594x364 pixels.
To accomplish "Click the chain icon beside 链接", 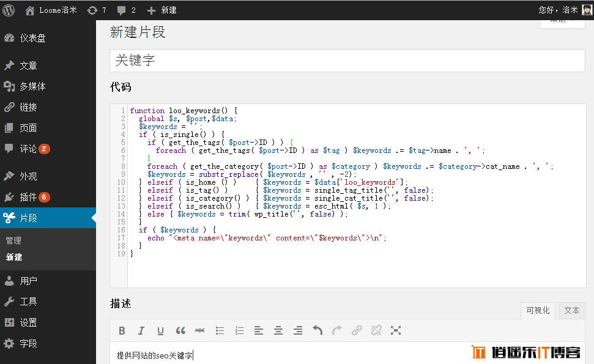I will tap(9, 107).
